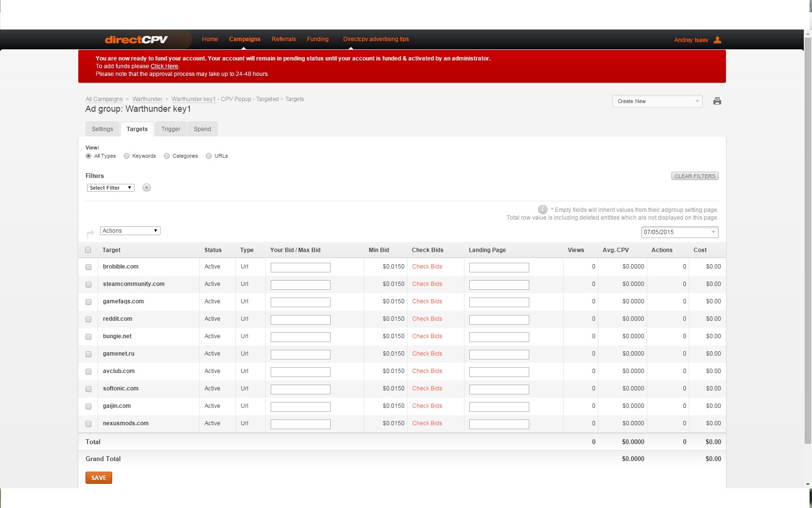
Task: Click the add filter plus icon
Action: (x=146, y=188)
